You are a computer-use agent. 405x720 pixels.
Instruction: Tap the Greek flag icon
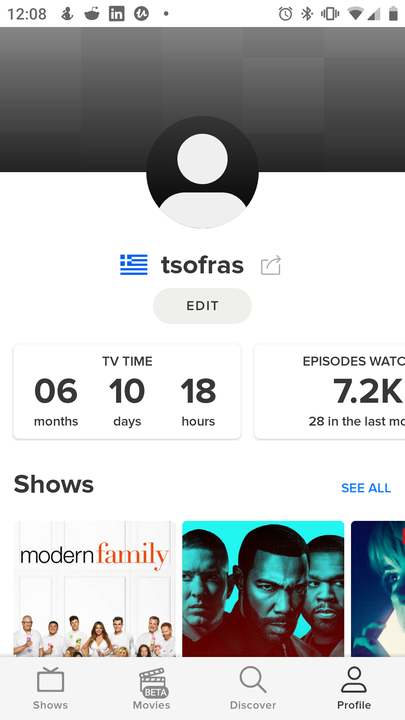pos(134,265)
